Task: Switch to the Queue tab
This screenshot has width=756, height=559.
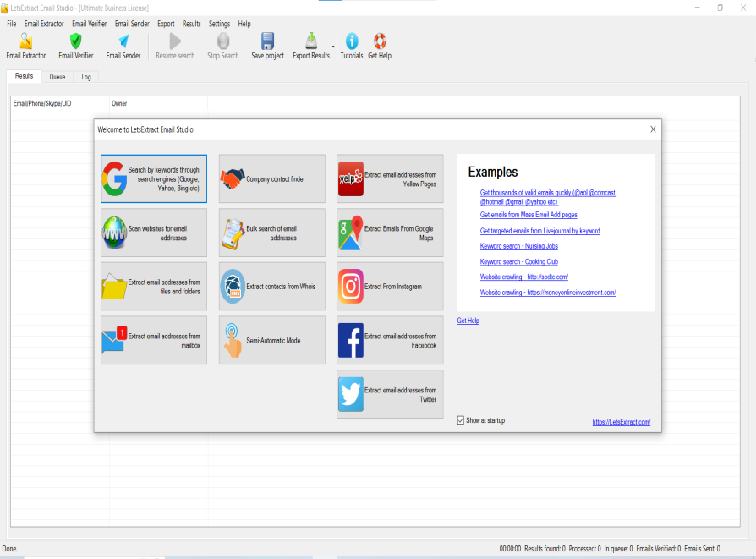Action: coord(58,77)
